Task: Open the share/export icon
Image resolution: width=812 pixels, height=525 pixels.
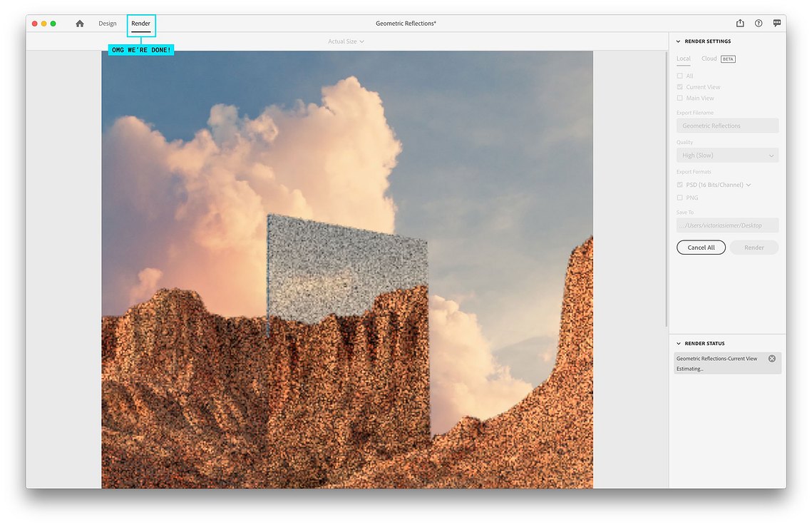Action: [740, 24]
